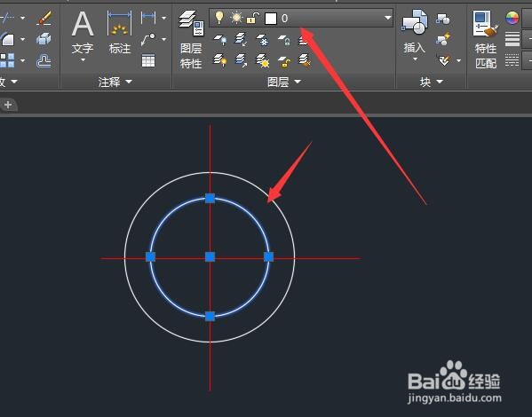Open the Leader dropdown arrow
The height and width of the screenshot is (417, 532).
[164, 40]
